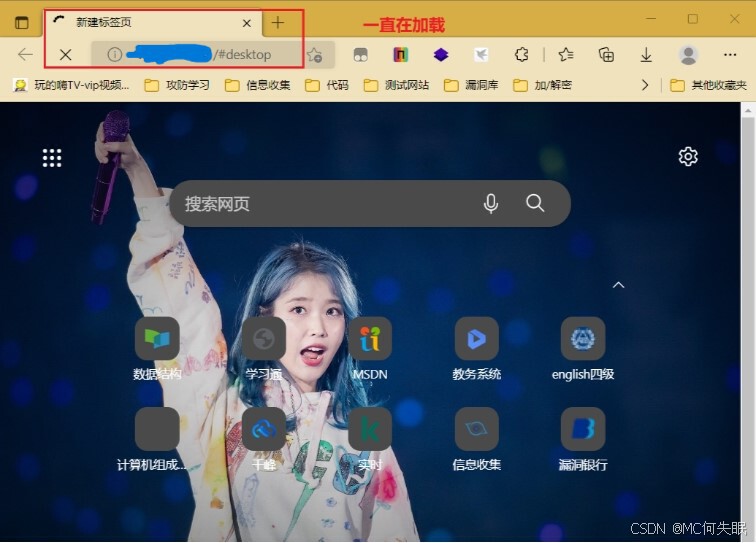Image resolution: width=756 pixels, height=543 pixels.
Task: Open the apps grid launcher icon
Action: tap(52, 158)
